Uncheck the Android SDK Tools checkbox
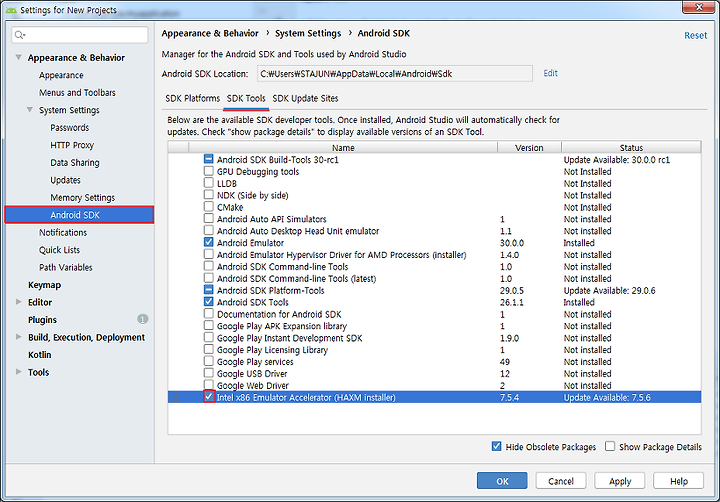This screenshot has width=720, height=502. coord(208,302)
